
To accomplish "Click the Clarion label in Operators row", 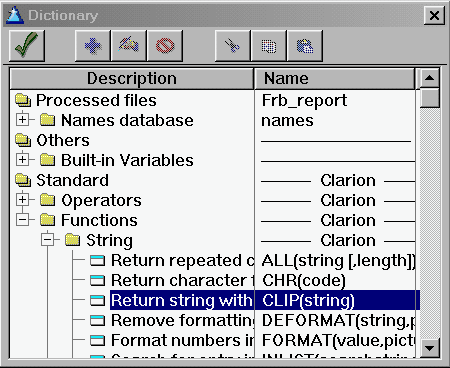I will coord(348,200).
